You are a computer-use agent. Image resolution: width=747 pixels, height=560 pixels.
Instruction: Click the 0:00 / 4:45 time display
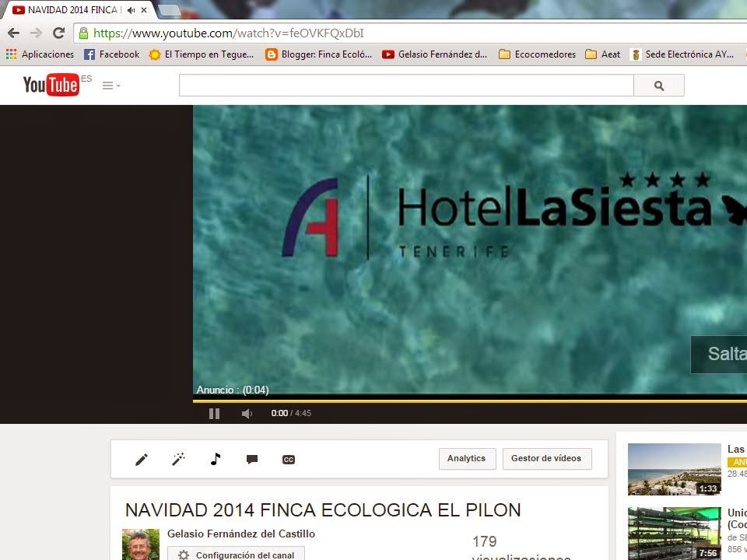click(291, 413)
